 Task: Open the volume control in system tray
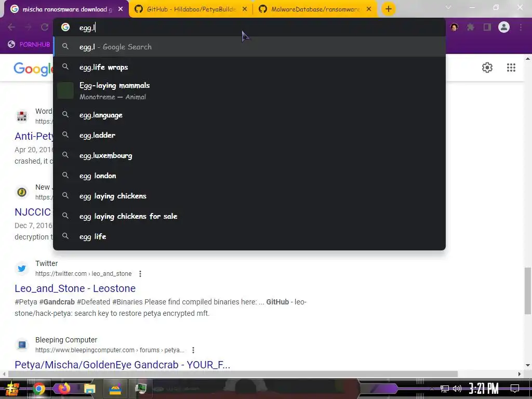[x=457, y=389]
